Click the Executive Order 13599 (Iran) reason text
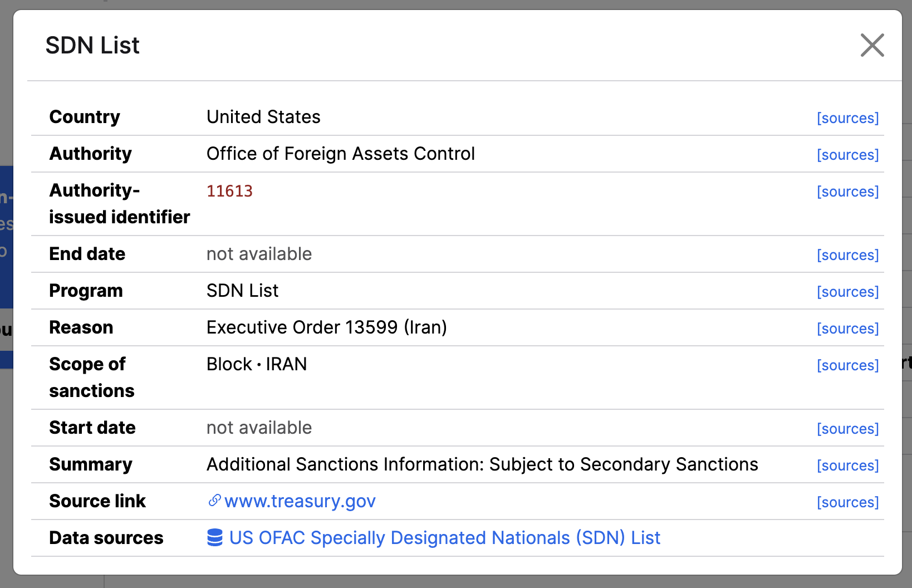Screen dimensions: 912x588 click(327, 327)
